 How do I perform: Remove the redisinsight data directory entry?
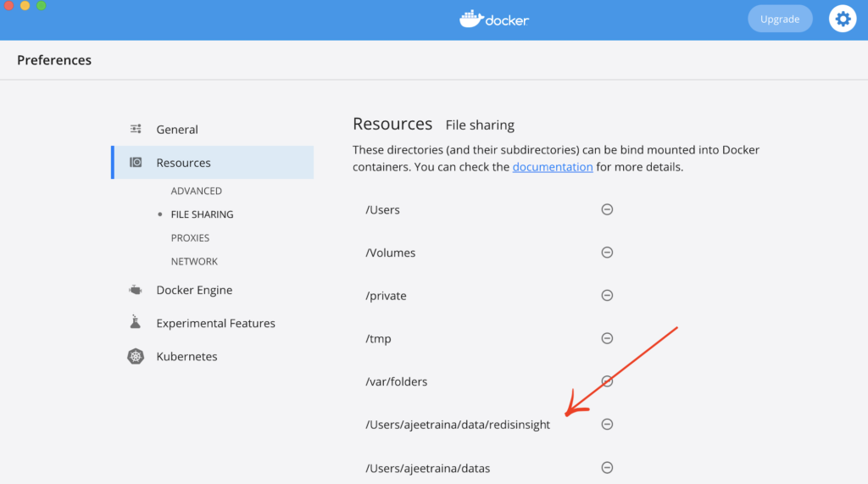tap(607, 424)
